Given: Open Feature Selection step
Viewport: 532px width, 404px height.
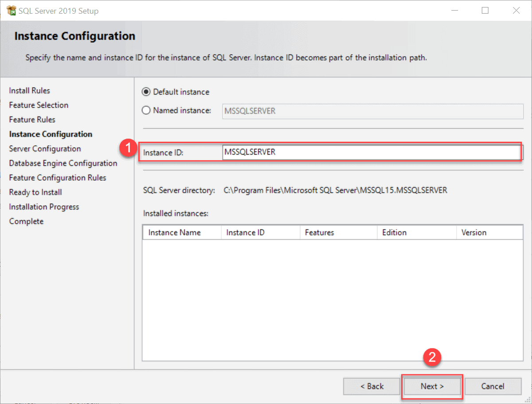Looking at the screenshot, I should click(x=39, y=105).
